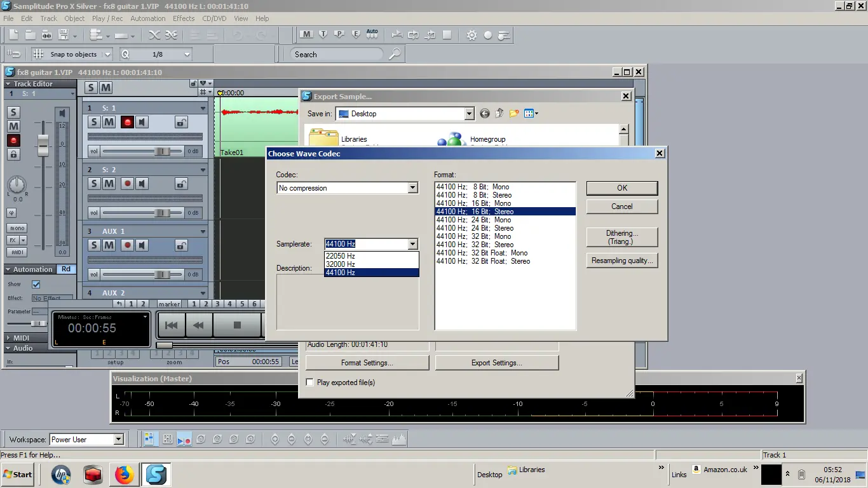Open the Firefox icon in the taskbar
This screenshot has height=488, width=868.
click(125, 474)
